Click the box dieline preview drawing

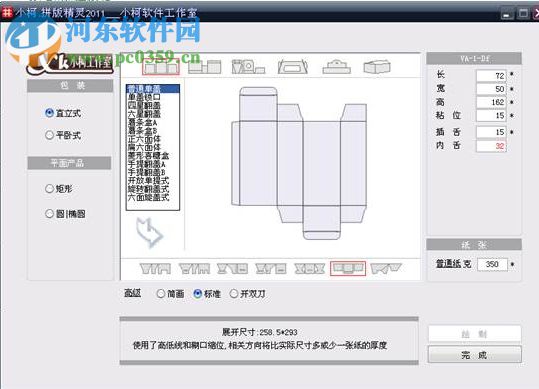click(x=298, y=164)
